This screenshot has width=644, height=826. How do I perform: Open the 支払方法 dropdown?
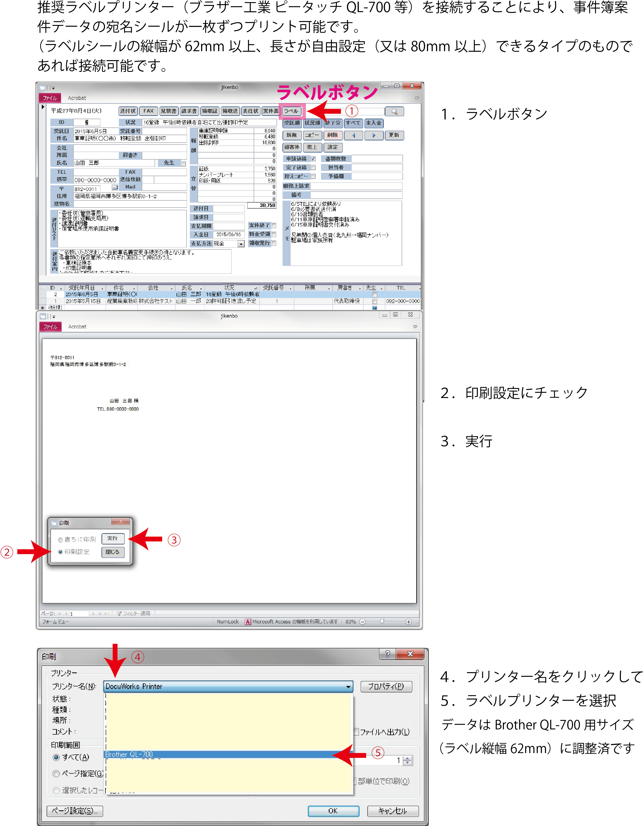[x=241, y=244]
